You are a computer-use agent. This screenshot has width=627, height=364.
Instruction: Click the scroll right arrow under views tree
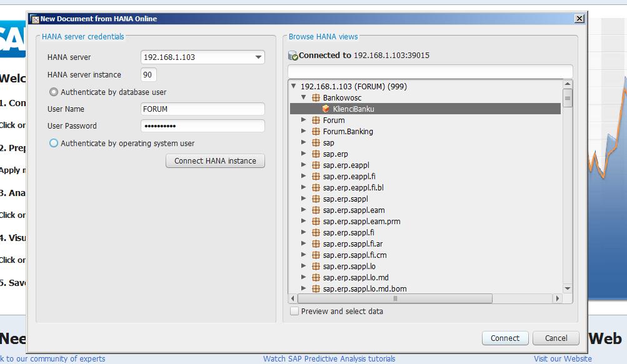click(x=558, y=298)
